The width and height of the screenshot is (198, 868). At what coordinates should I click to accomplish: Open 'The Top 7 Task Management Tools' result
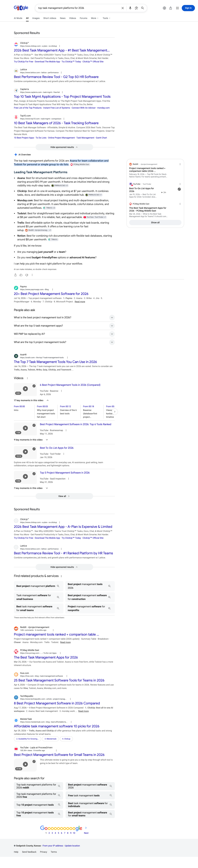point(56,362)
